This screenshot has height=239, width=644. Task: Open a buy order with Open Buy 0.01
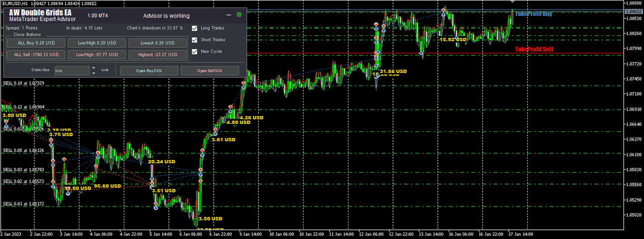149,70
